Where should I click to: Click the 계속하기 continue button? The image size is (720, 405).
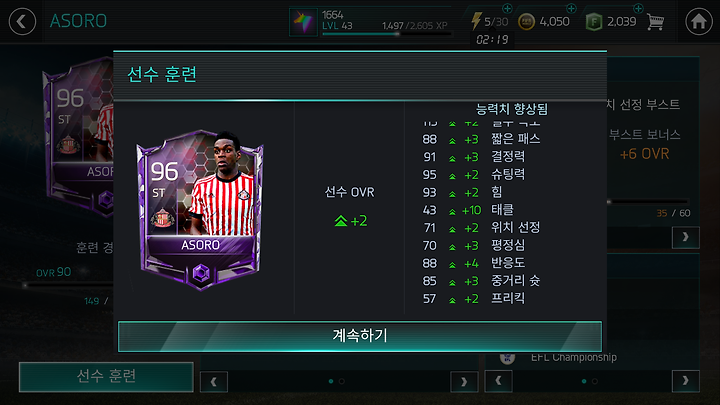click(360, 336)
